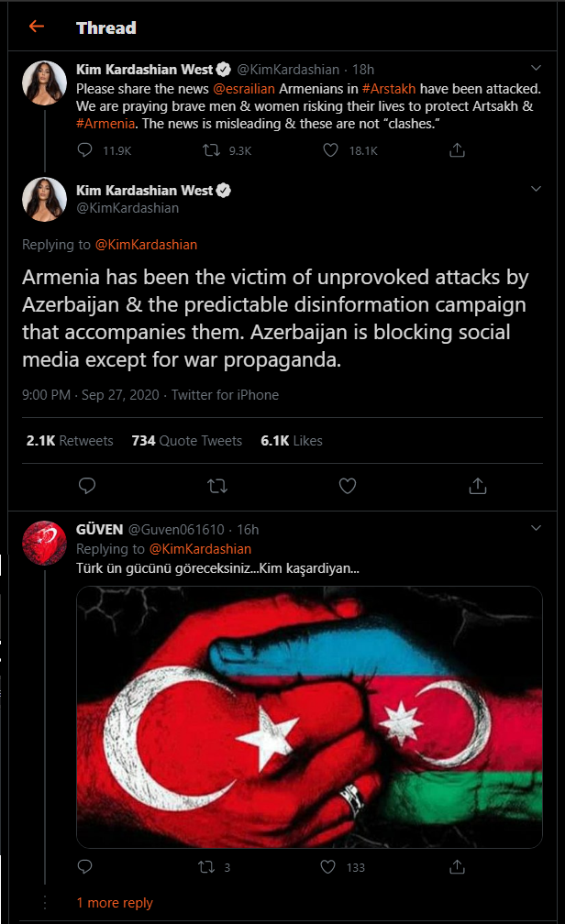This screenshot has width=565, height=924.
Task: Retweet GÜVEN's reply with 3 retweets
Action: tap(206, 867)
